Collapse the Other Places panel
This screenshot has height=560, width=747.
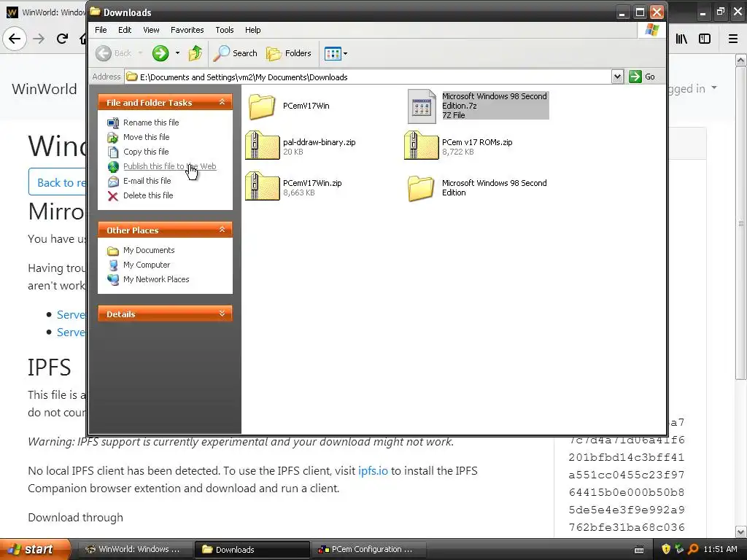pos(222,230)
